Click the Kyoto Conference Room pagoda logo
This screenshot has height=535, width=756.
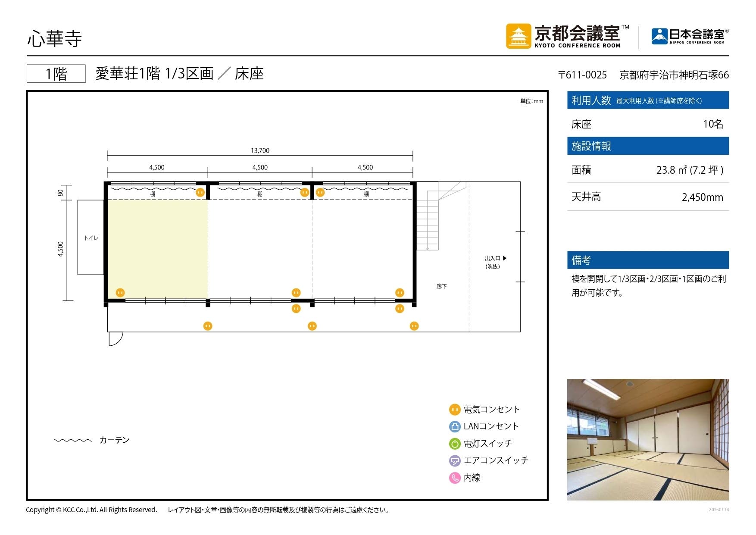pyautogui.click(x=519, y=36)
